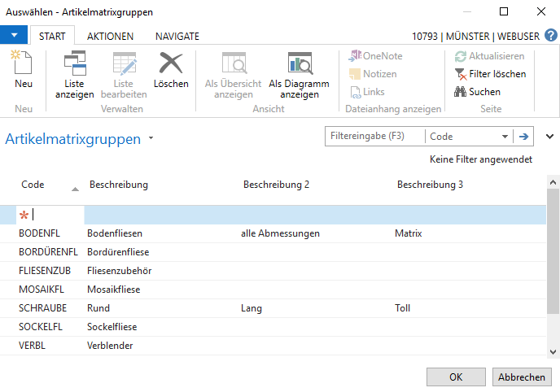The image size is (560, 392).
Task: Switch to the NAVIGATE tab
Action: click(177, 37)
